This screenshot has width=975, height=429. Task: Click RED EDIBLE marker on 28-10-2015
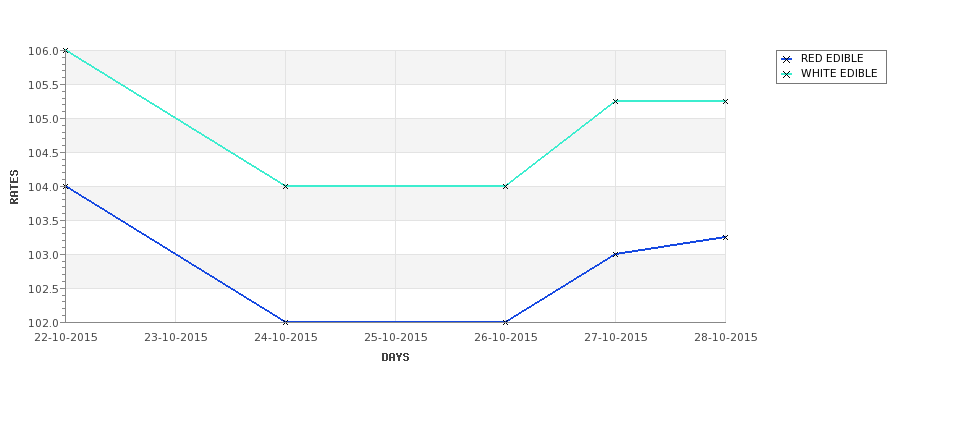725,238
